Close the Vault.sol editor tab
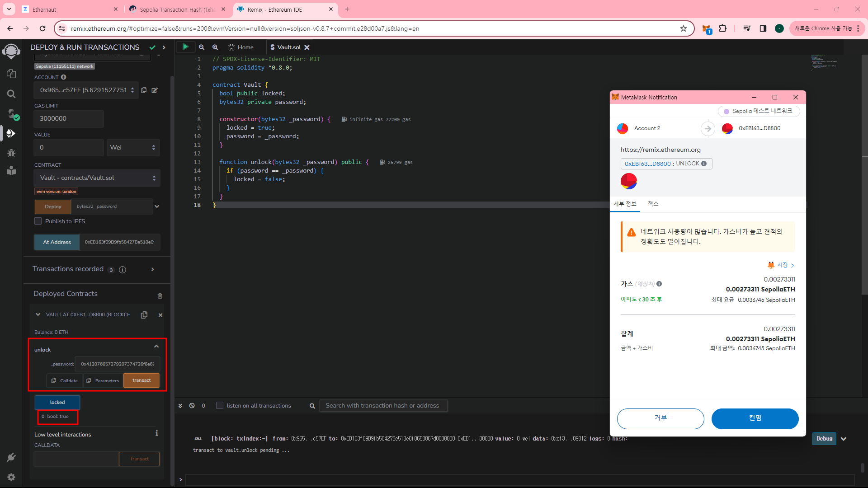Image resolution: width=868 pixels, height=488 pixels. (307, 47)
